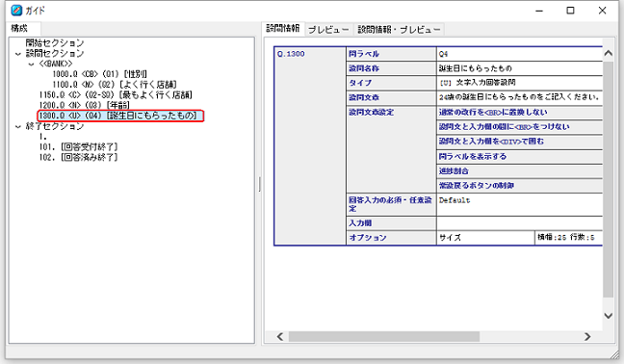Viewport: 624px width, 364px height.
Task: Select the end item '1.' in tree
Action: tap(43, 137)
